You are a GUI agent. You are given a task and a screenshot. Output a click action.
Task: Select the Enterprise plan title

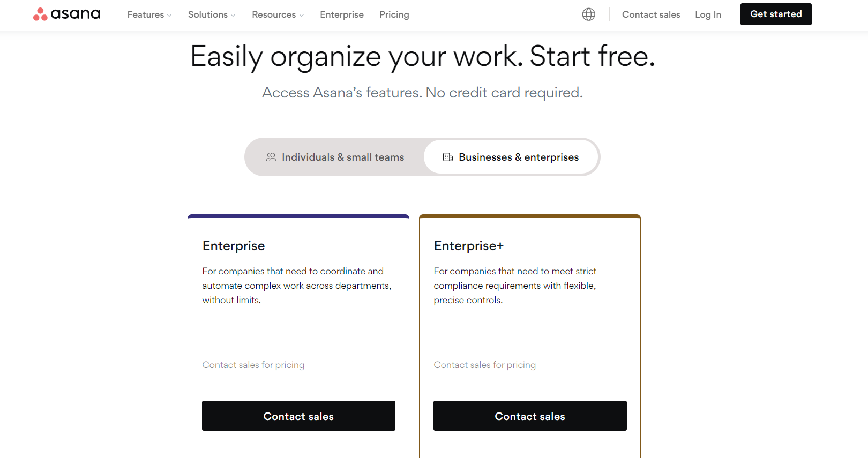pos(234,246)
